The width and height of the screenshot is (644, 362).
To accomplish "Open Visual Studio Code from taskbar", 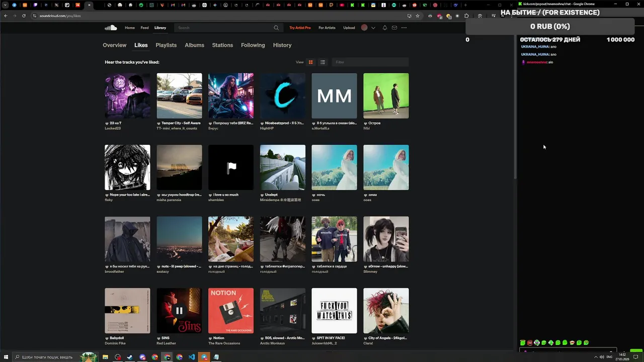I will [x=192, y=357].
